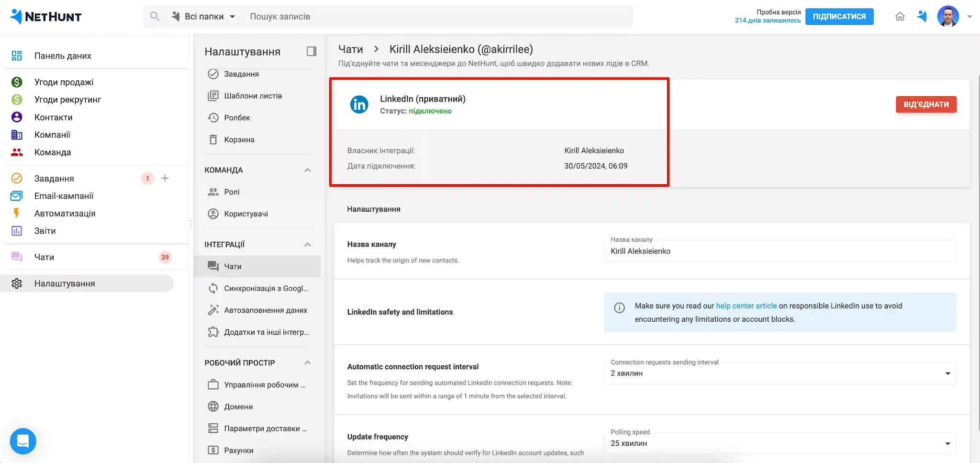Collapse the settings panel toggle icon
980x463 pixels.
[312, 51]
